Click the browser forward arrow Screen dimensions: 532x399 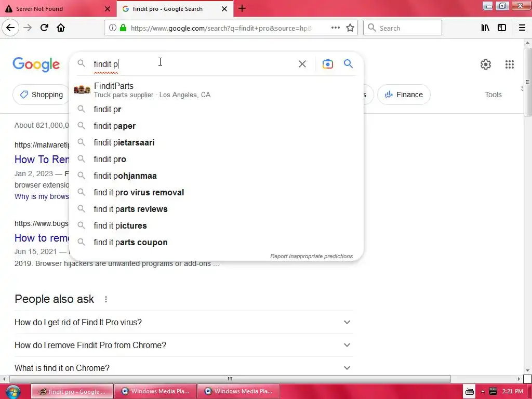(28, 28)
